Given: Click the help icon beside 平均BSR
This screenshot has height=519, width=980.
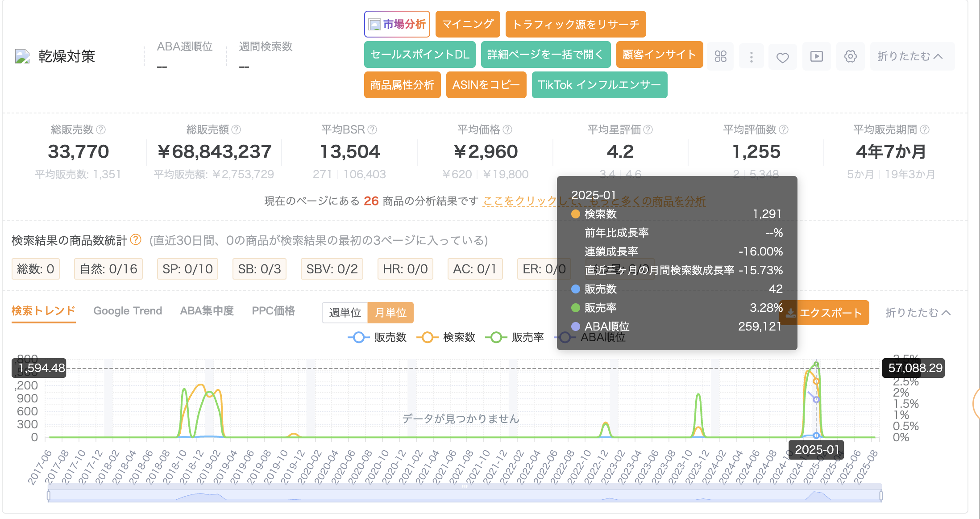Looking at the screenshot, I should click(x=372, y=130).
